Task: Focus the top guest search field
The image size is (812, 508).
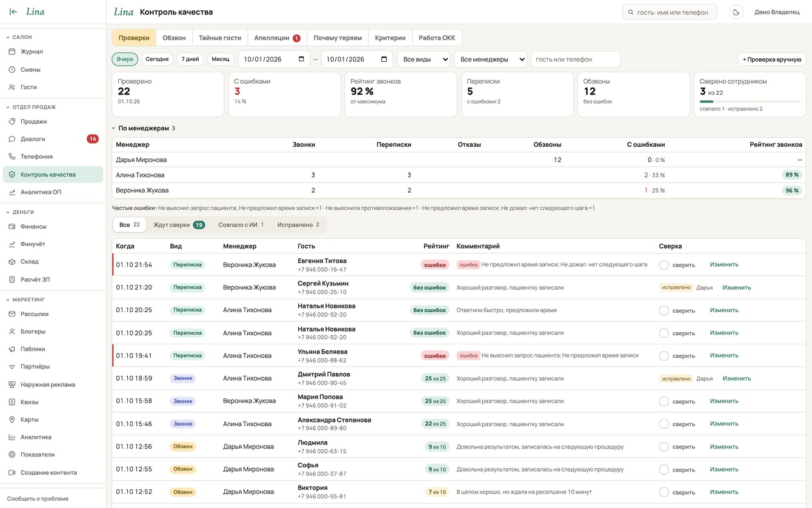Action: pyautogui.click(x=670, y=12)
